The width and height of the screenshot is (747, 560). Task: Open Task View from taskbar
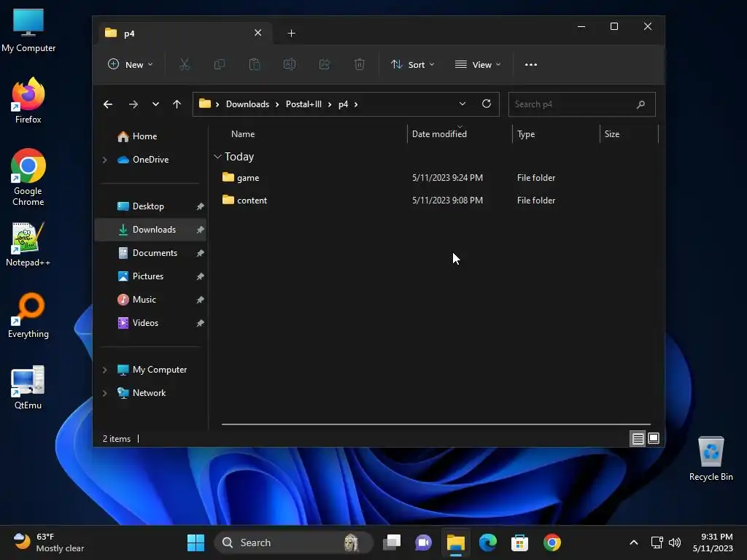pyautogui.click(x=392, y=542)
